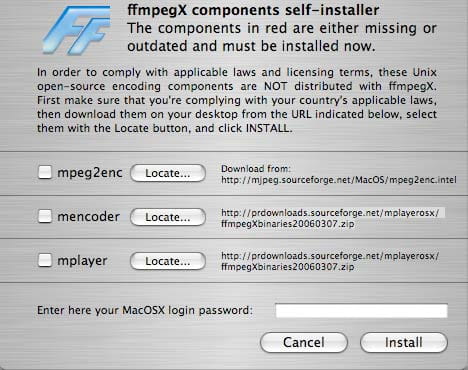Viewport: 468px width, 370px height.
Task: Click the mpeg2enc component label
Action: tap(90, 173)
